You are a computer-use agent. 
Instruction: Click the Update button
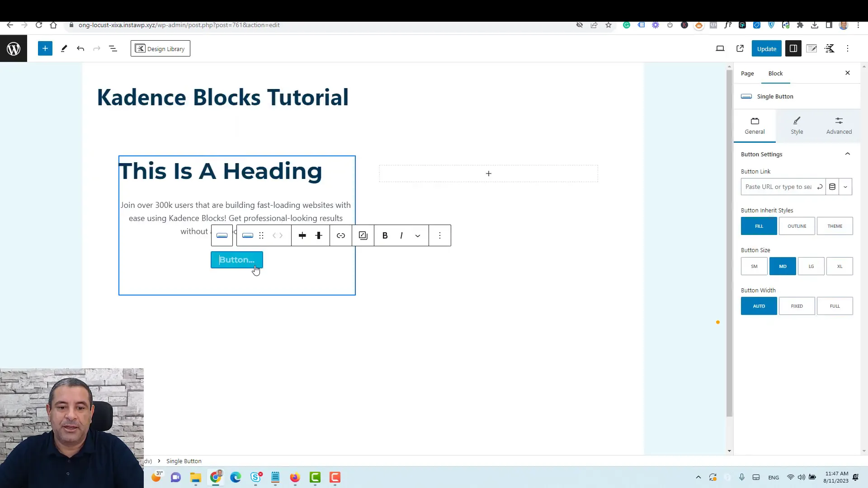pos(766,48)
